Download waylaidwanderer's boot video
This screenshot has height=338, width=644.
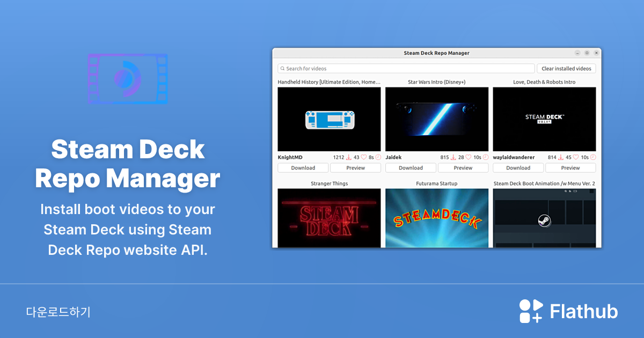[518, 167]
